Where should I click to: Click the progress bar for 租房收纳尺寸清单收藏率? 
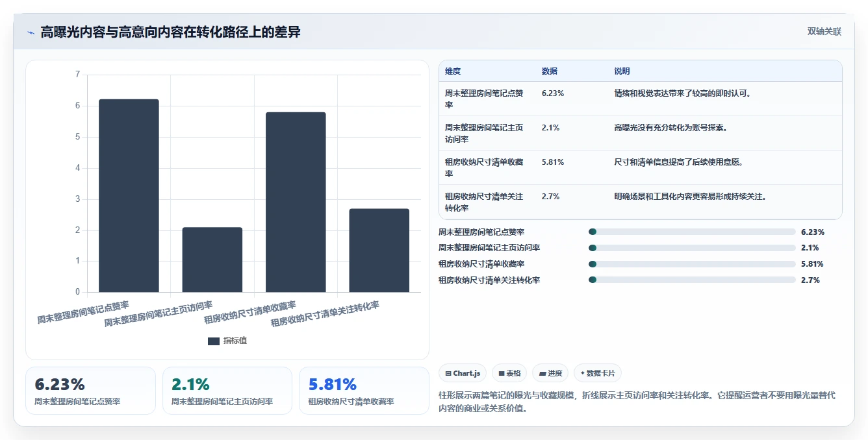(692, 264)
